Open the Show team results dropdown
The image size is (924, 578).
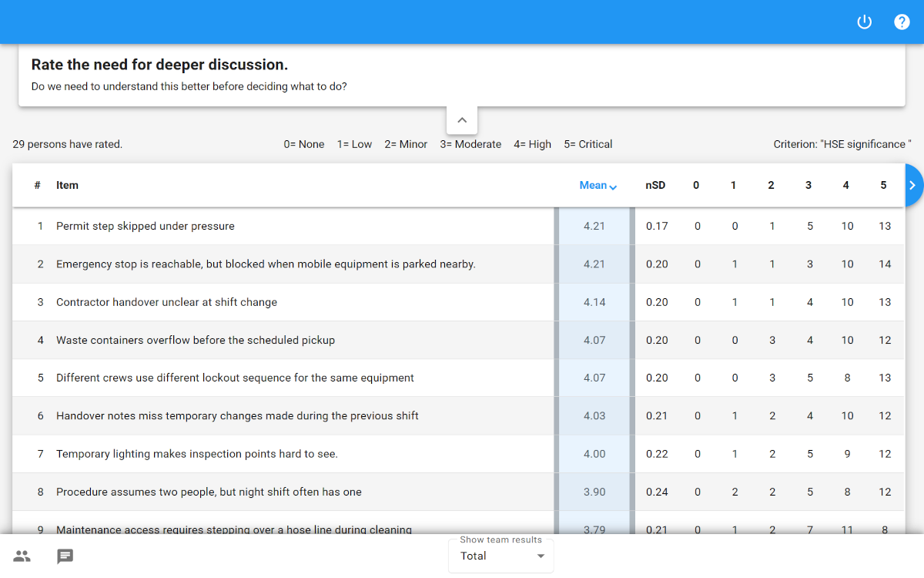click(x=501, y=556)
